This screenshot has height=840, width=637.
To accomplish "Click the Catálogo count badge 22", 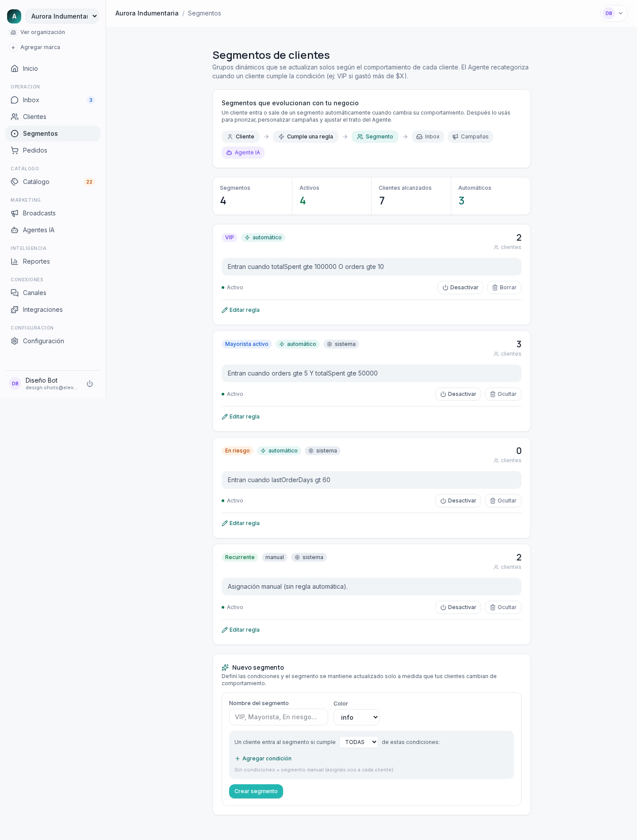I will tap(89, 182).
